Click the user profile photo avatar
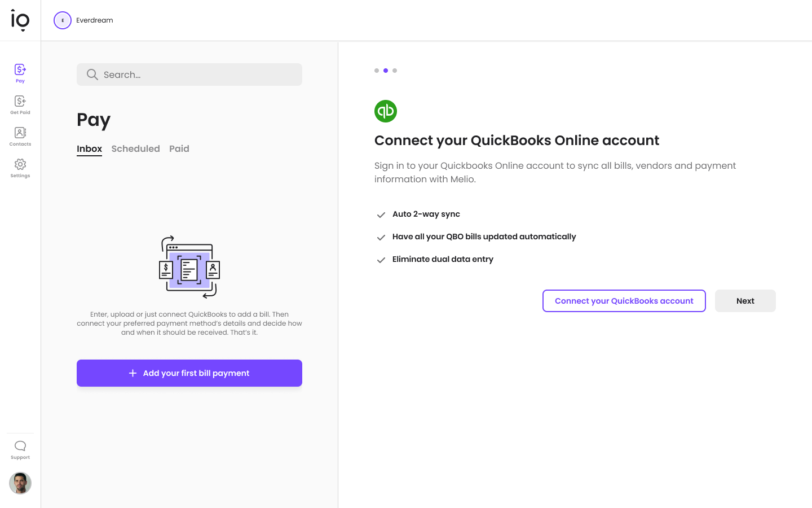 (20, 483)
